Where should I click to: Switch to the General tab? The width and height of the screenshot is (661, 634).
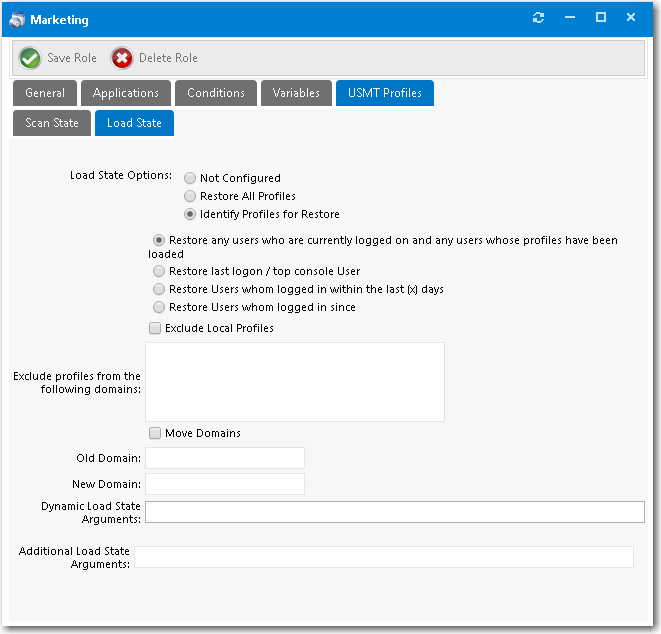tap(45, 93)
